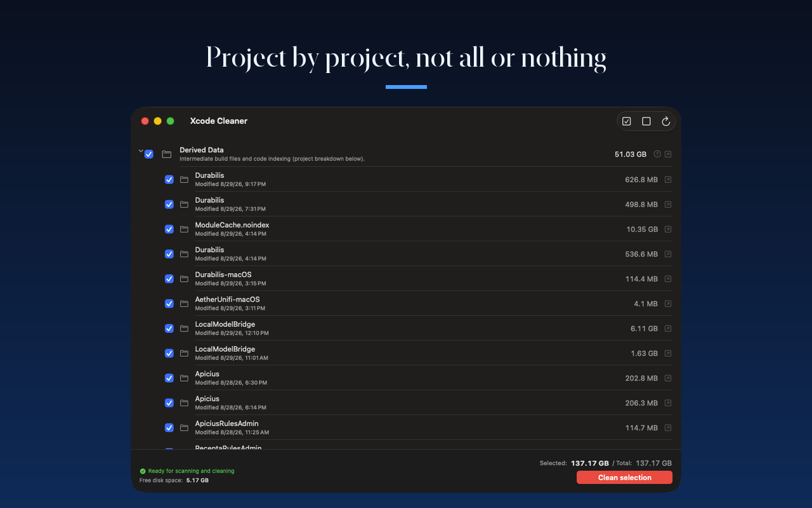Click the Selected 137.17 GB value
This screenshot has height=508, width=812.
[590, 463]
